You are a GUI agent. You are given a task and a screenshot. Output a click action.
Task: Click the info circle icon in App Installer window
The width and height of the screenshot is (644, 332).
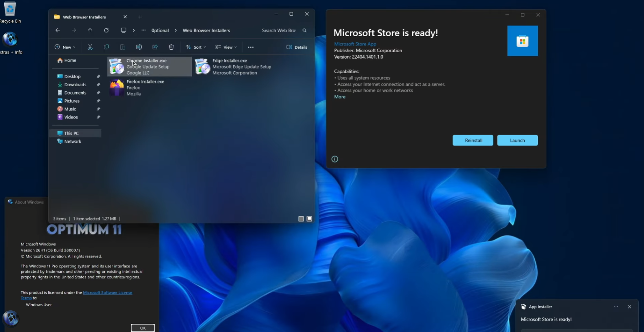pyautogui.click(x=335, y=159)
